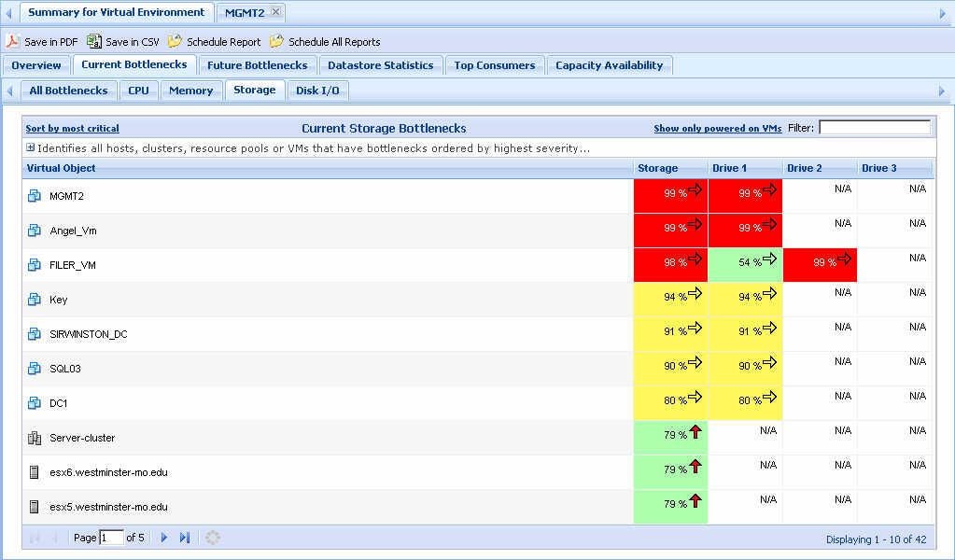Click the trend arrow in DC1 Drive 1 cell

coord(769,397)
